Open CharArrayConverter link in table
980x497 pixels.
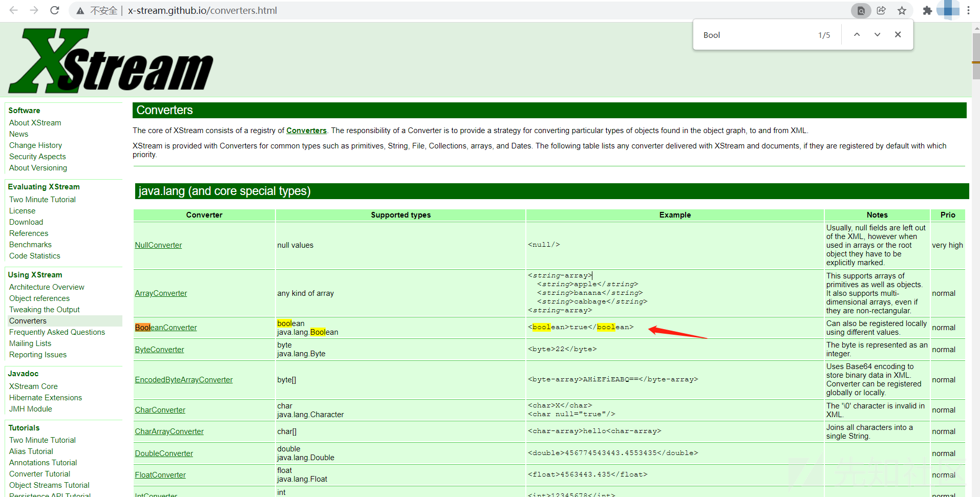coord(169,431)
